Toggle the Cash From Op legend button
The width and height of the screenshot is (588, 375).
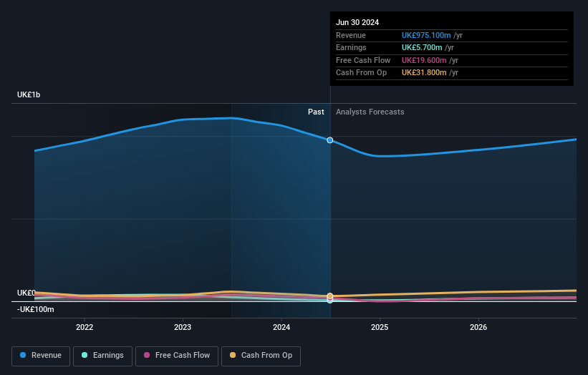click(261, 356)
